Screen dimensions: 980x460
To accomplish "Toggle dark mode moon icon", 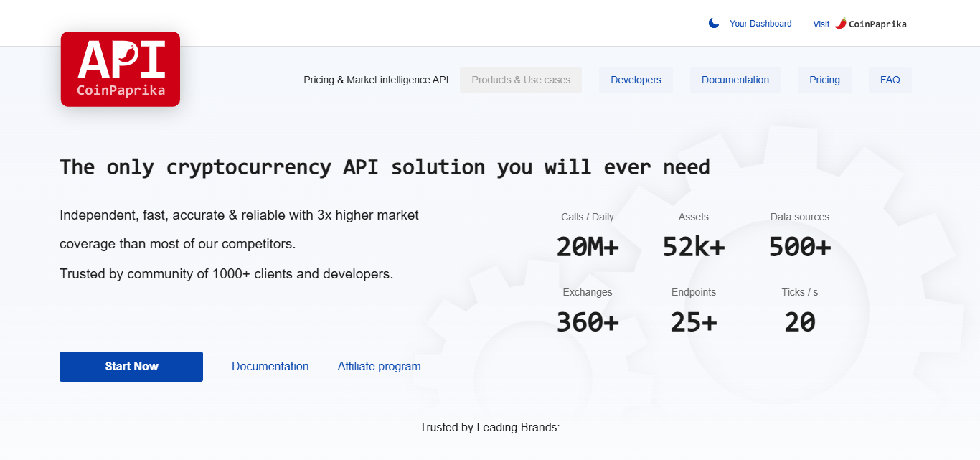I will tap(714, 24).
